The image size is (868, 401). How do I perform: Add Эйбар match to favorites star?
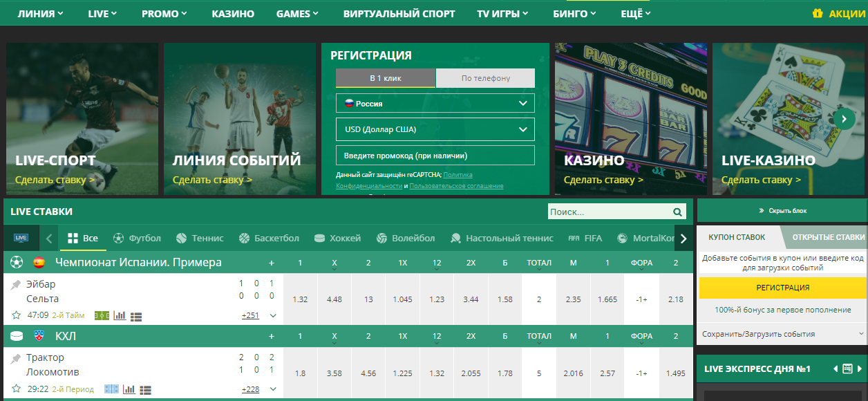click(x=16, y=315)
